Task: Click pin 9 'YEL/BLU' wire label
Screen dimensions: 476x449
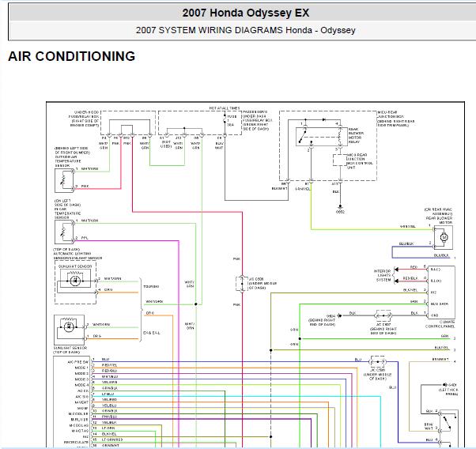Action: [109, 406]
